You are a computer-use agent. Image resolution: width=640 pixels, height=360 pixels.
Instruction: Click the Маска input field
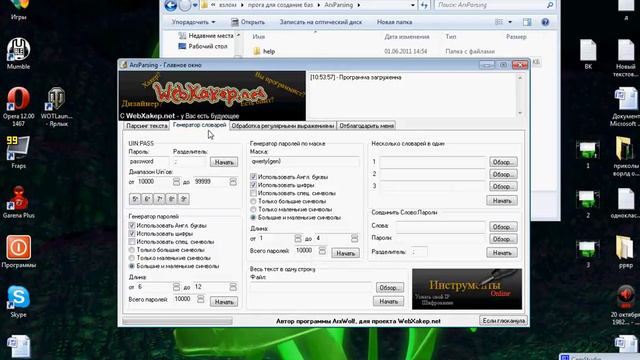304,162
